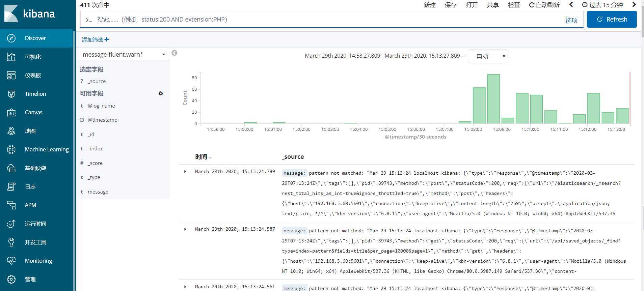This screenshot has height=291, width=644.
Task: Select message field
Action: (98, 192)
